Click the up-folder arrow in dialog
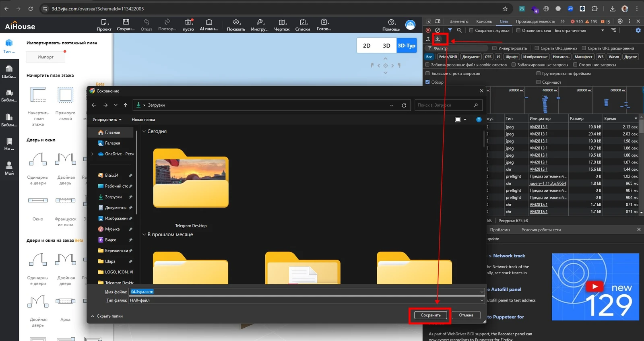This screenshot has height=341, width=644. coord(126,105)
